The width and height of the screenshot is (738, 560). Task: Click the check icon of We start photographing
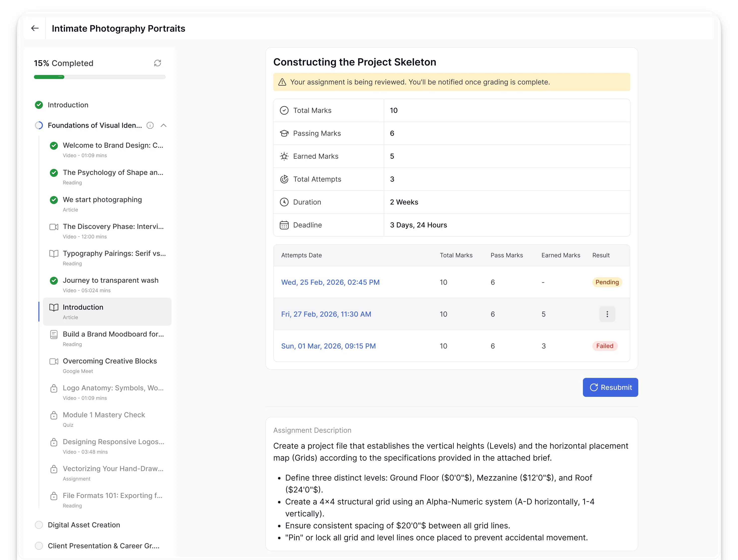tap(54, 200)
